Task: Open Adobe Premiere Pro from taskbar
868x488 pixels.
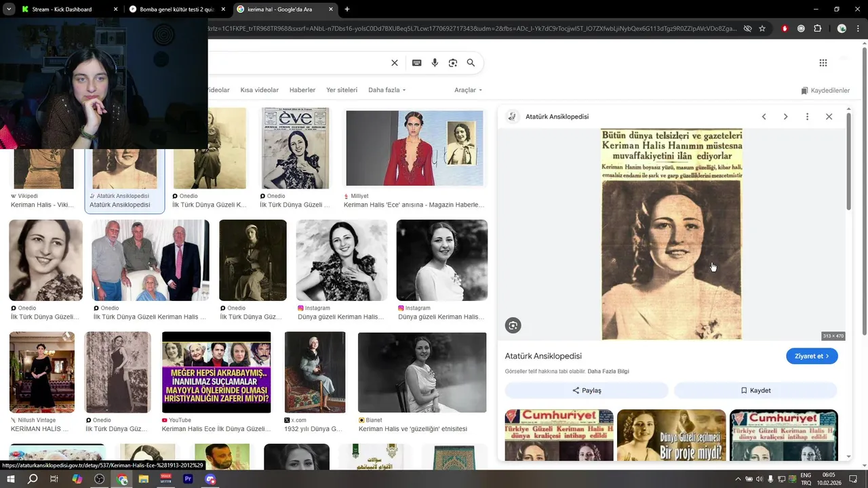Action: (188, 479)
